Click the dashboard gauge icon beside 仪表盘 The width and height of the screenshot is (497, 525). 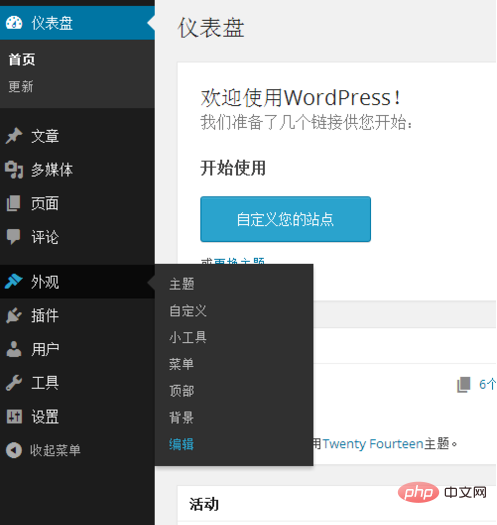point(14,23)
